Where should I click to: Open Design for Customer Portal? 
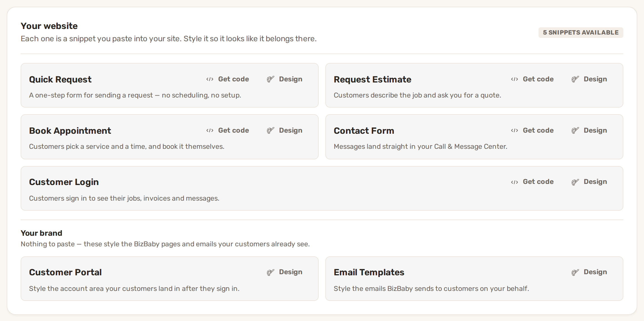[x=284, y=272]
